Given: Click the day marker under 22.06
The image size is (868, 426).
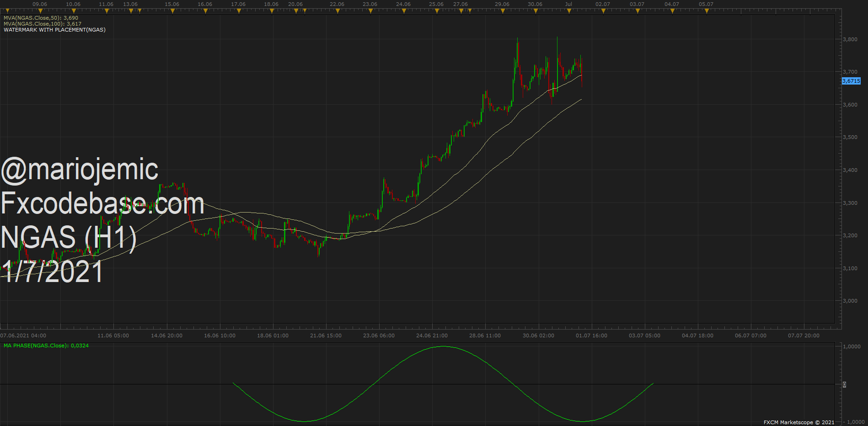Looking at the screenshot, I should [338, 11].
